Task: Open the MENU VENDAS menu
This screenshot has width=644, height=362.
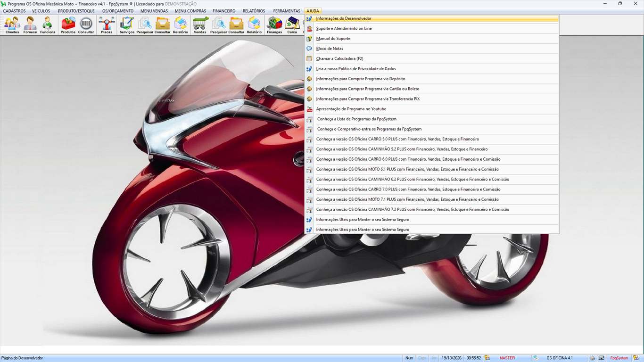Action: point(154,11)
